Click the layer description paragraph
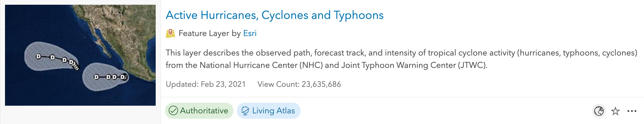Image resolution: width=644 pixels, height=124 pixels. (401, 59)
